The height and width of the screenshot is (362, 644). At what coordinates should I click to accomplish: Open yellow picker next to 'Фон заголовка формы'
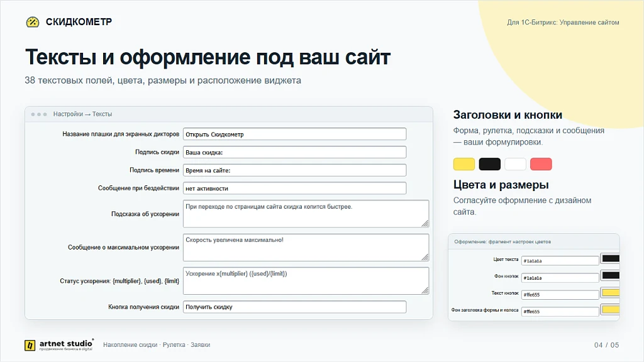(x=610, y=309)
